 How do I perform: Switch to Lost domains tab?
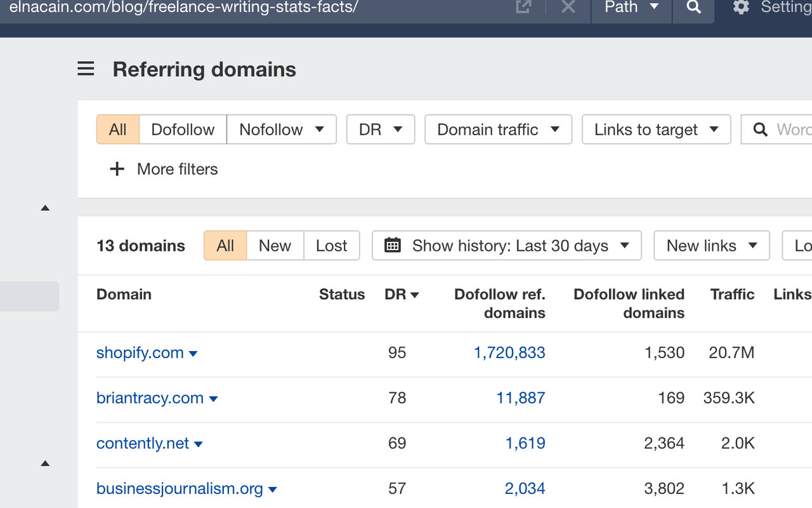[332, 246]
